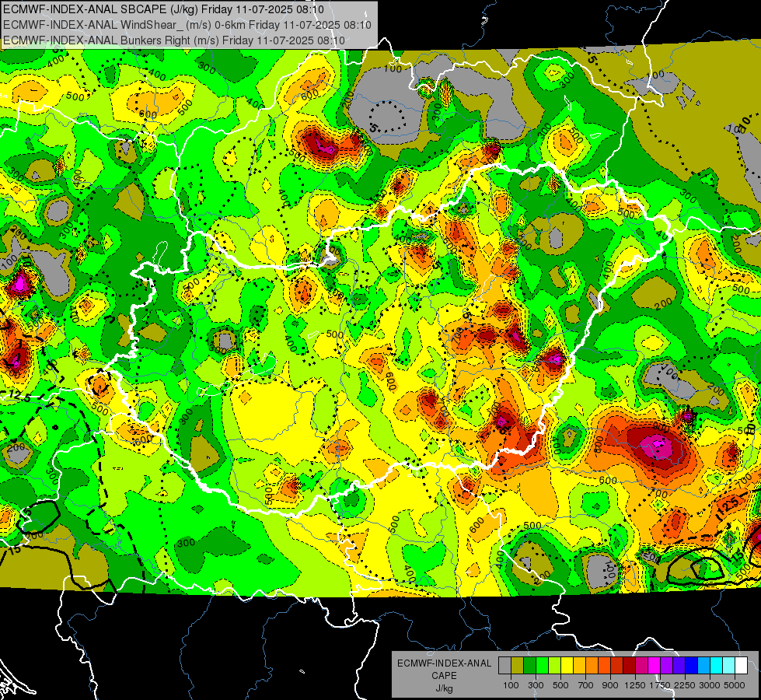This screenshot has height=700, width=761.
Task: Click the WindShear 0-6km header line
Action: click(x=187, y=25)
